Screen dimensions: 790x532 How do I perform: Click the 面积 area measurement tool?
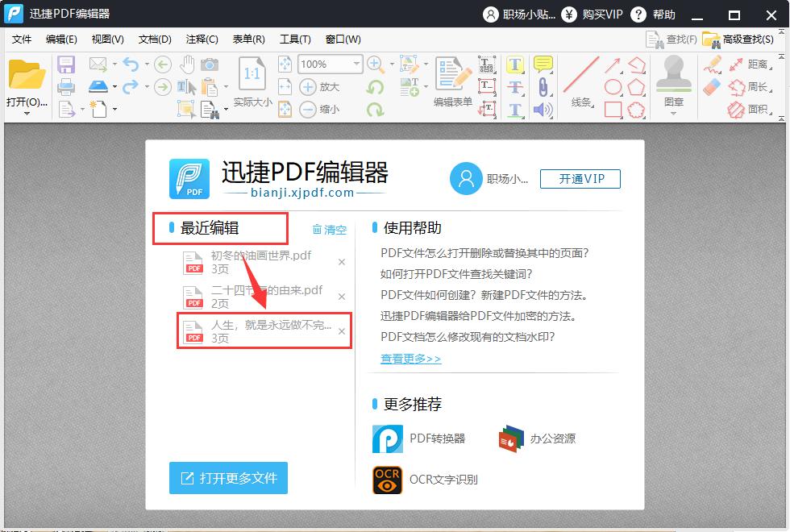coord(758,108)
